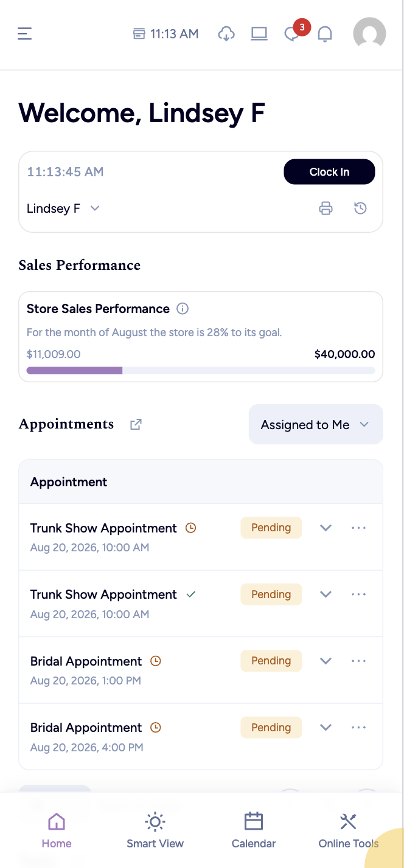
Task: Expand the 1:00 PM Bridal Appointment row
Action: (326, 661)
